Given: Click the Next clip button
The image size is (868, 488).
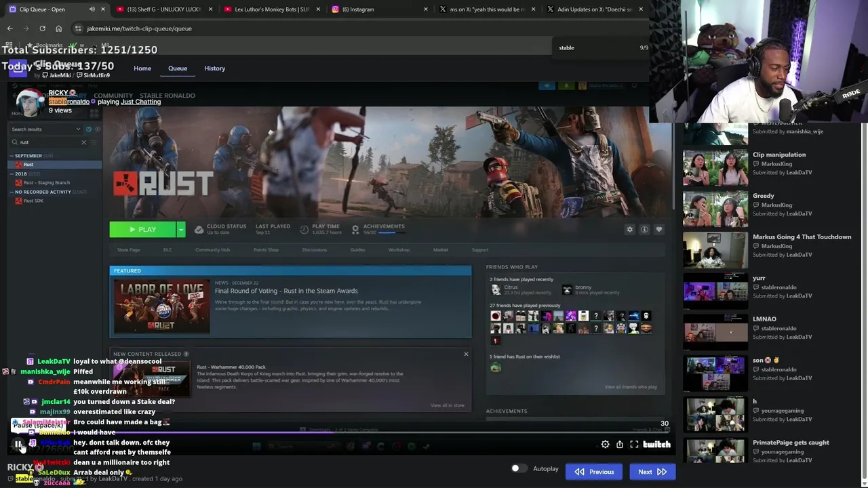Looking at the screenshot, I should (x=652, y=472).
